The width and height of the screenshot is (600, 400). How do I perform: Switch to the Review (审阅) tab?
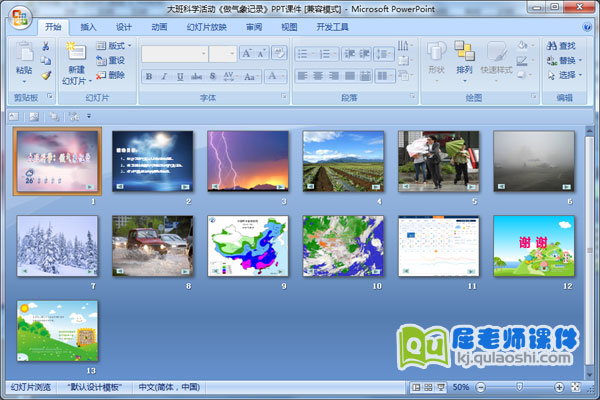click(254, 27)
